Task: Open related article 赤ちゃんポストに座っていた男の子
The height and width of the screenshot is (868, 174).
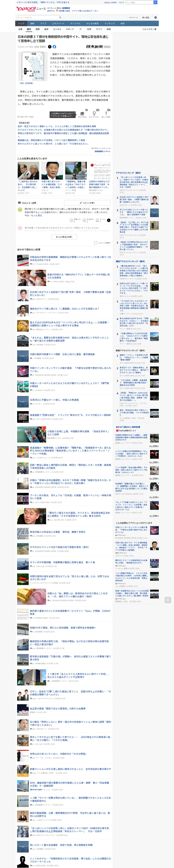Action: pos(53,144)
